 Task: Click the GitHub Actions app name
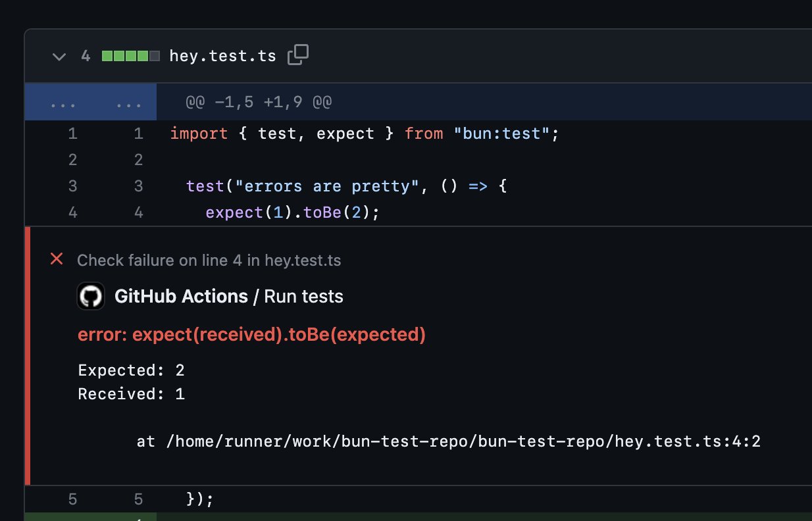(x=181, y=297)
